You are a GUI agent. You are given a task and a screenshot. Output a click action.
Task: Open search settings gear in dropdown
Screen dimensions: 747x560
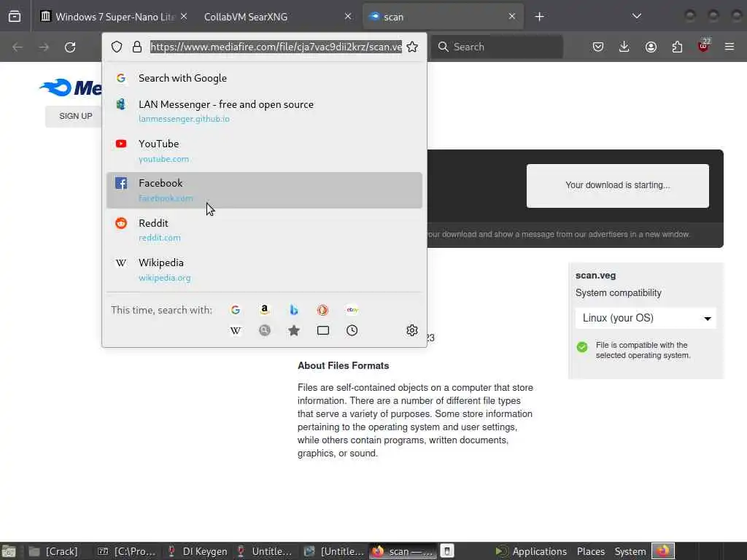click(x=412, y=330)
